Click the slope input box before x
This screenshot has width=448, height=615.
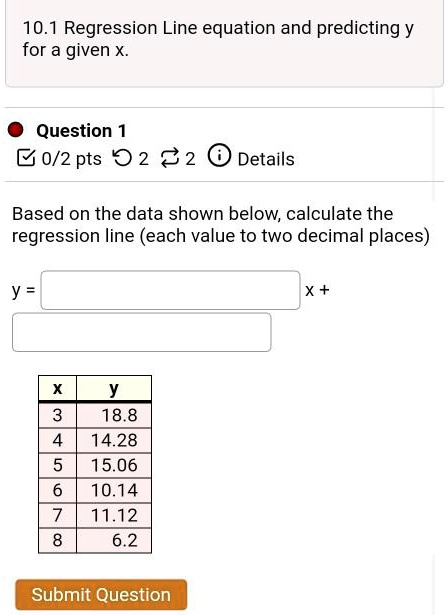[x=171, y=290]
